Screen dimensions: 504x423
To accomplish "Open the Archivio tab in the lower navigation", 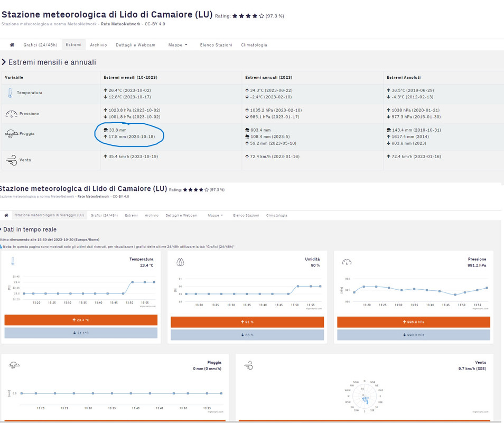I will click(152, 216).
